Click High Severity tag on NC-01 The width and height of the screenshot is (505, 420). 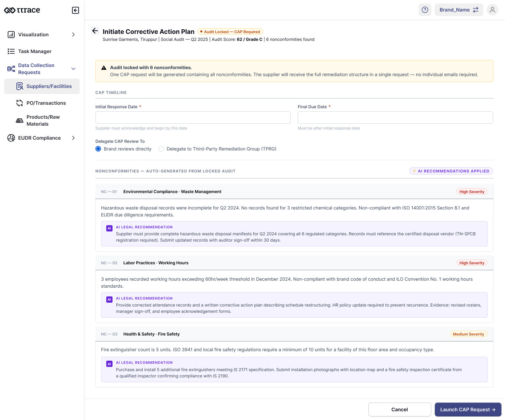472,192
